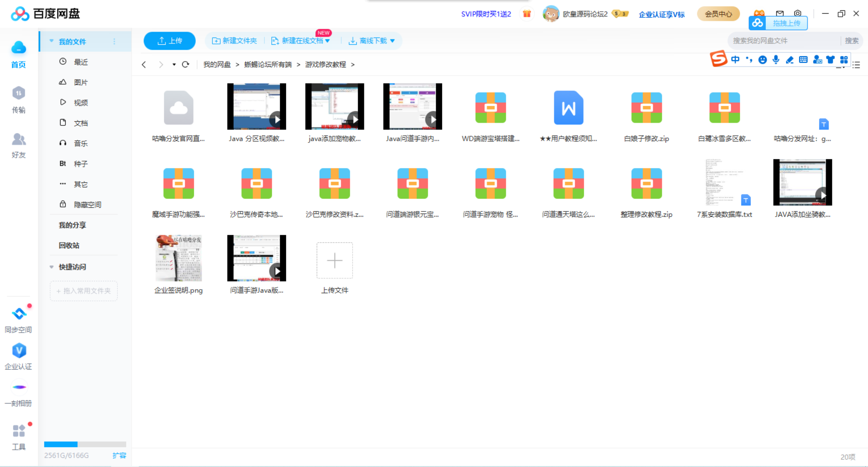Click Sogou input method S logo
This screenshot has height=467, width=868.
click(718, 59)
